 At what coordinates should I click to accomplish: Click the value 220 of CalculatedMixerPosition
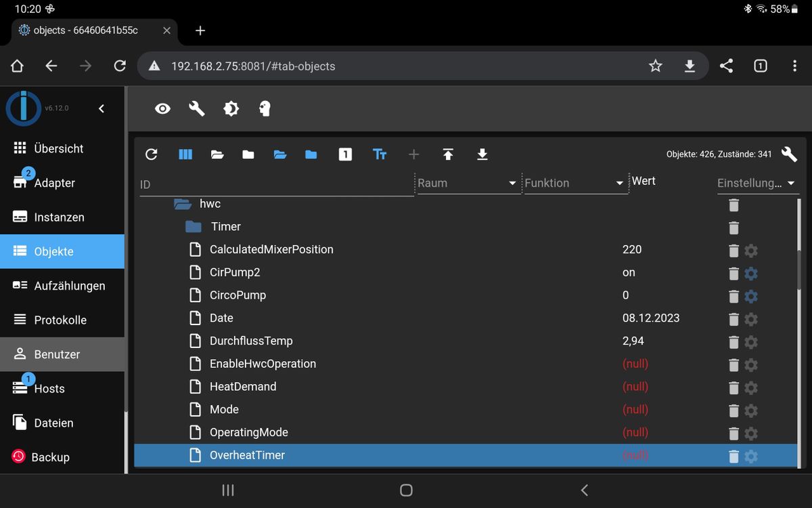632,249
